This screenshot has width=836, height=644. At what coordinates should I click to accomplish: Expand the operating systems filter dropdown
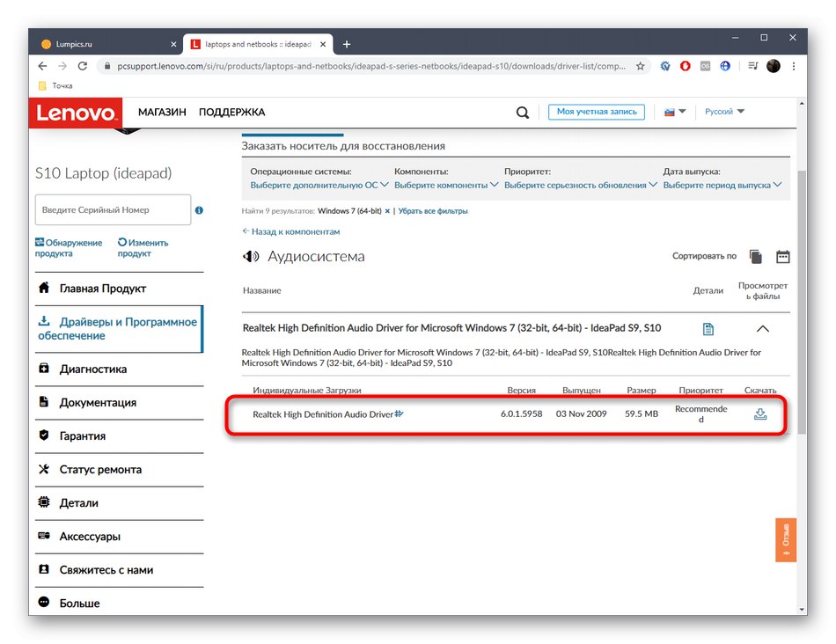click(x=319, y=185)
